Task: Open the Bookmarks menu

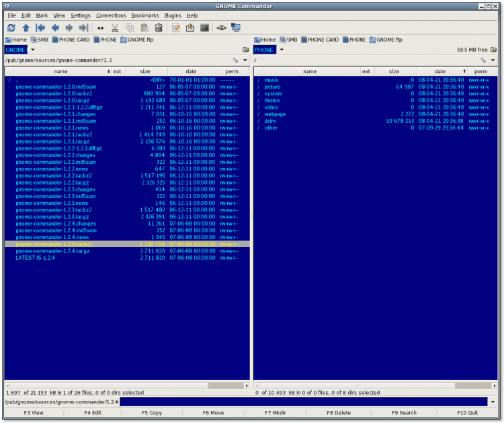Action: click(144, 15)
